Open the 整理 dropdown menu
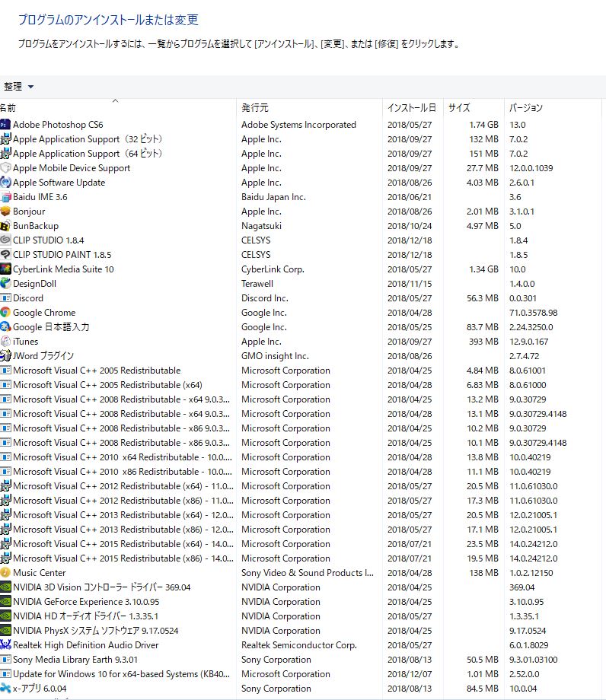This screenshot has height=700, width=606. pyautogui.click(x=18, y=87)
